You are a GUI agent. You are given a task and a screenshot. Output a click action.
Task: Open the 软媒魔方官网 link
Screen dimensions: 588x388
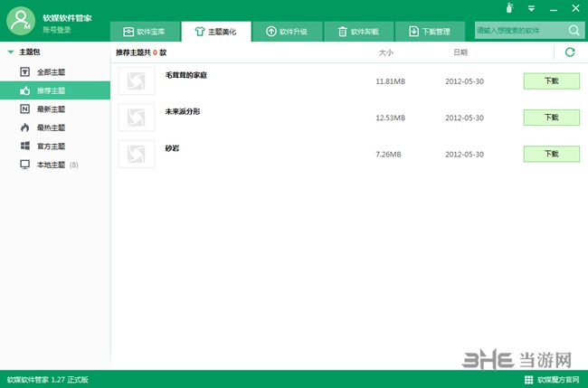point(558,380)
